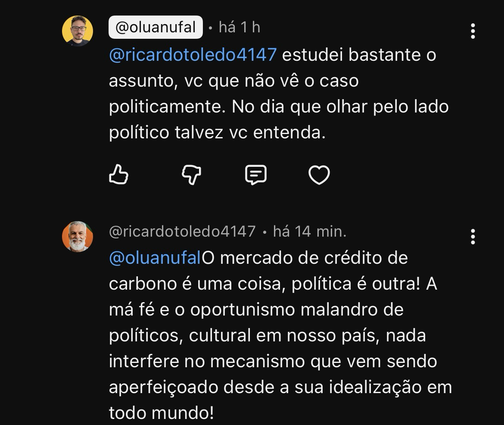The image size is (504, 425).
Task: Open the reply icon under @oluanufal's comment
Action: [x=255, y=175]
